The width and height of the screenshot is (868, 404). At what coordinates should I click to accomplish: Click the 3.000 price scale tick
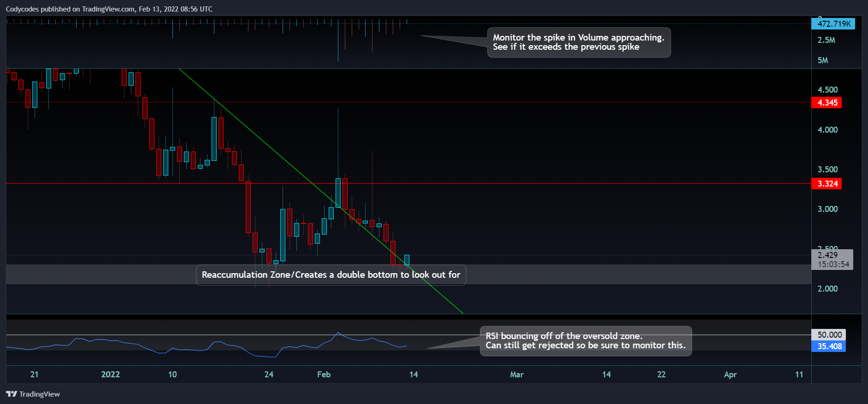(x=827, y=209)
